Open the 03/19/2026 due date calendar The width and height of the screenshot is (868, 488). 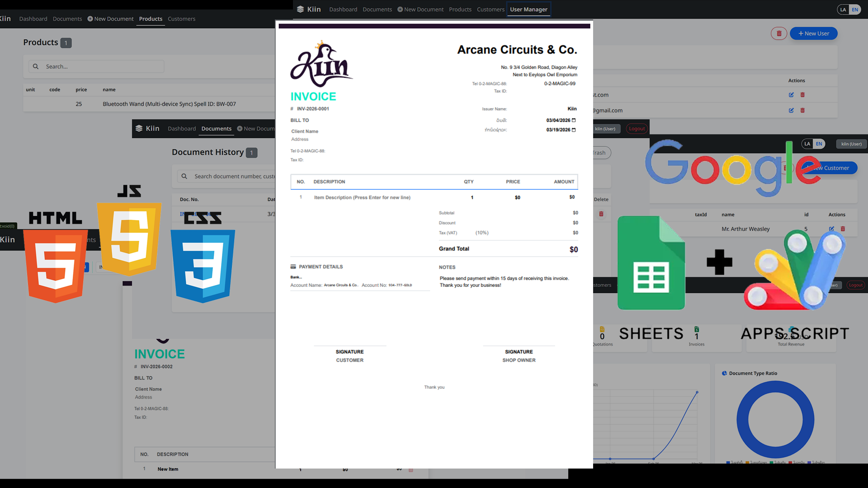(x=573, y=130)
